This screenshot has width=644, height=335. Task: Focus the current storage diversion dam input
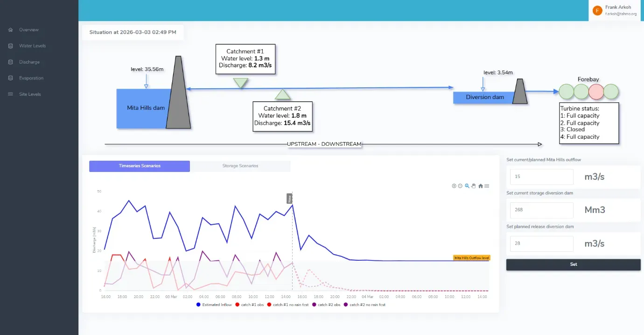542,210
